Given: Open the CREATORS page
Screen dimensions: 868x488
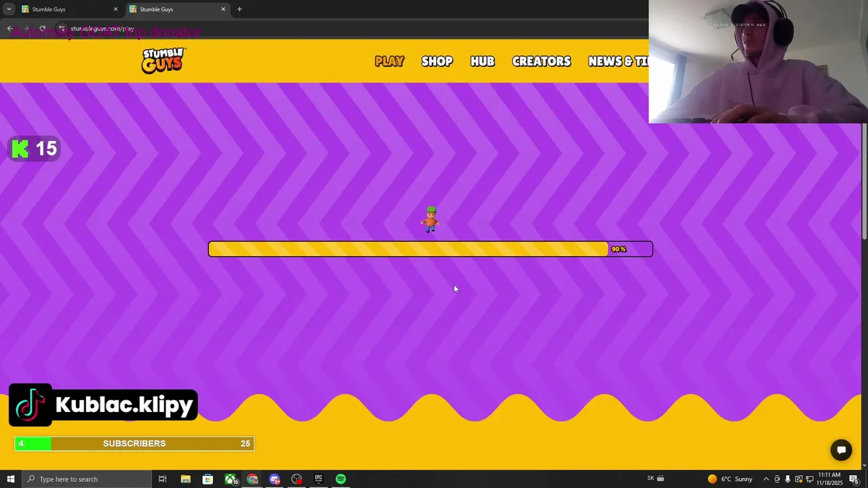Looking at the screenshot, I should click(x=541, y=61).
